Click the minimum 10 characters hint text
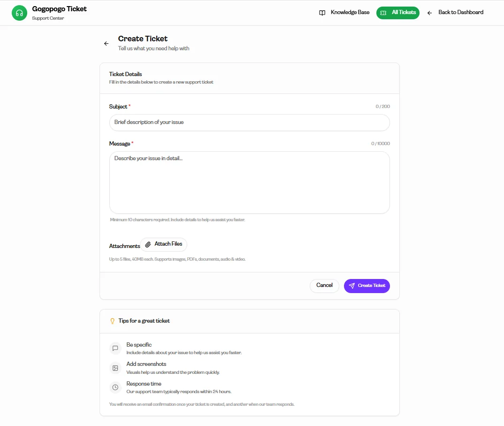504x426 pixels. [x=177, y=220]
